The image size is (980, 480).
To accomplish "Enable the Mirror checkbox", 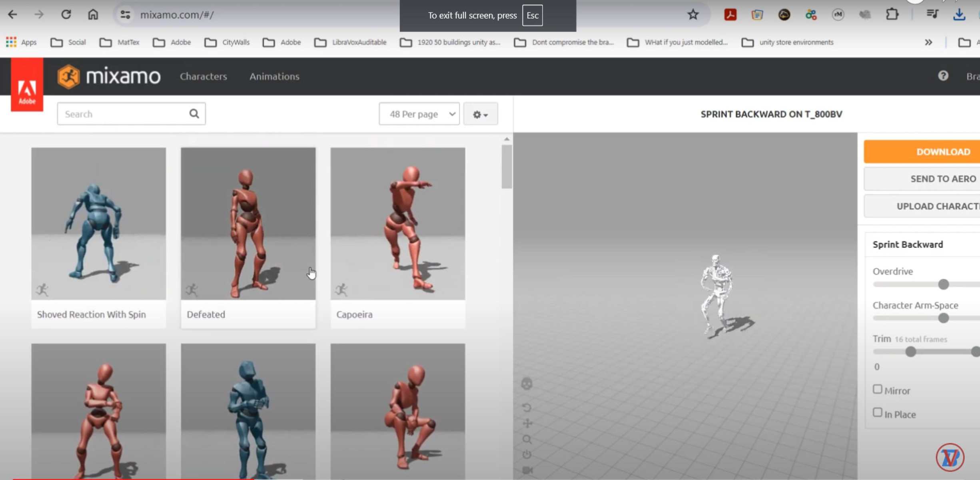I will tap(877, 389).
